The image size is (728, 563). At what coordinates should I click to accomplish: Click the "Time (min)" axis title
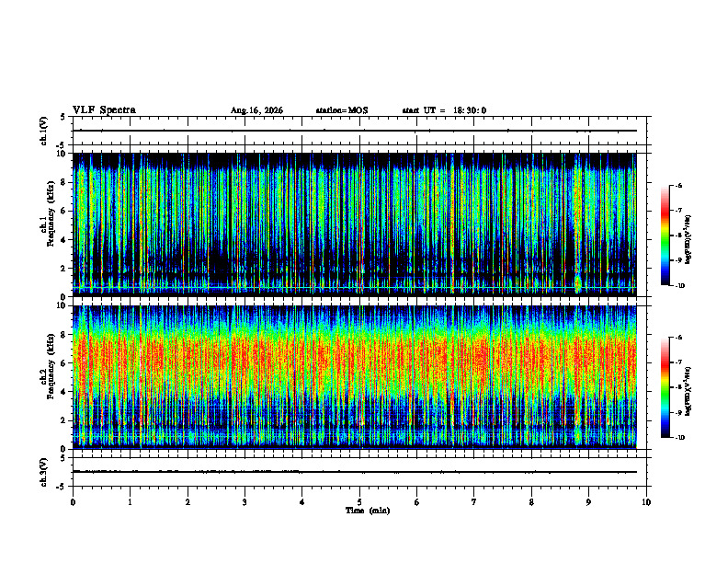tap(368, 511)
